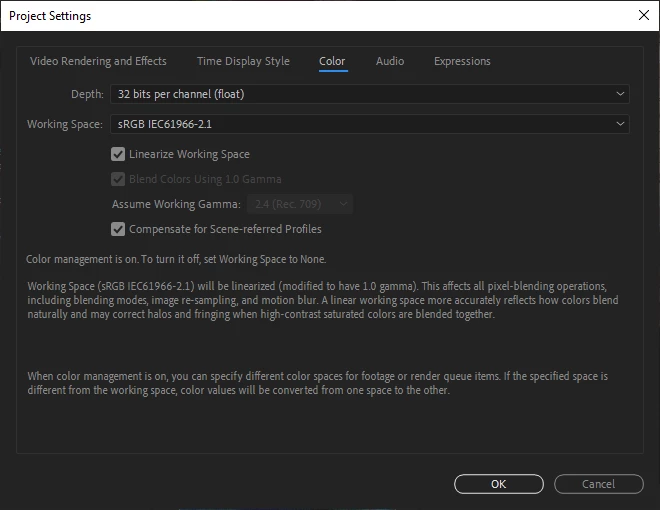The width and height of the screenshot is (660, 510).
Task: Open the Depth dropdown menu
Action: [370, 94]
